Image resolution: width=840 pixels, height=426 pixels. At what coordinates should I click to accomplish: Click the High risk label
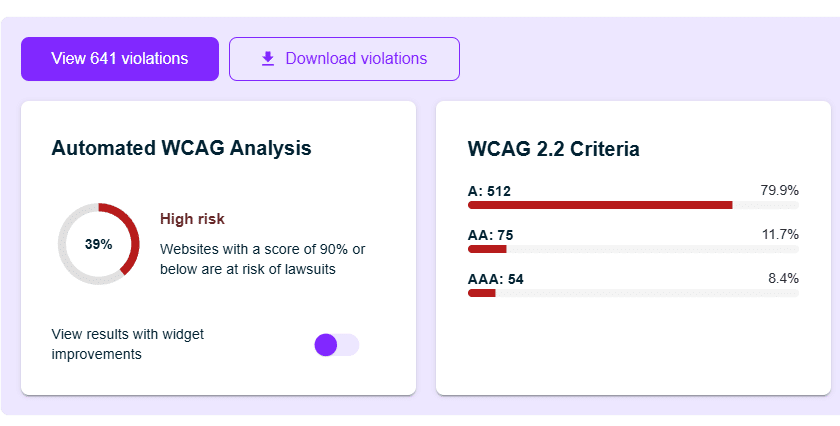(x=192, y=219)
